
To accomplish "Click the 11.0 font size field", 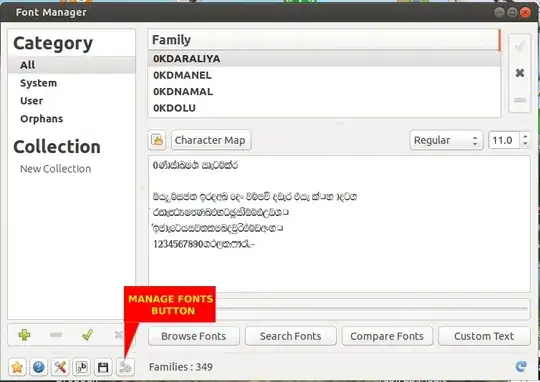I will [504, 140].
